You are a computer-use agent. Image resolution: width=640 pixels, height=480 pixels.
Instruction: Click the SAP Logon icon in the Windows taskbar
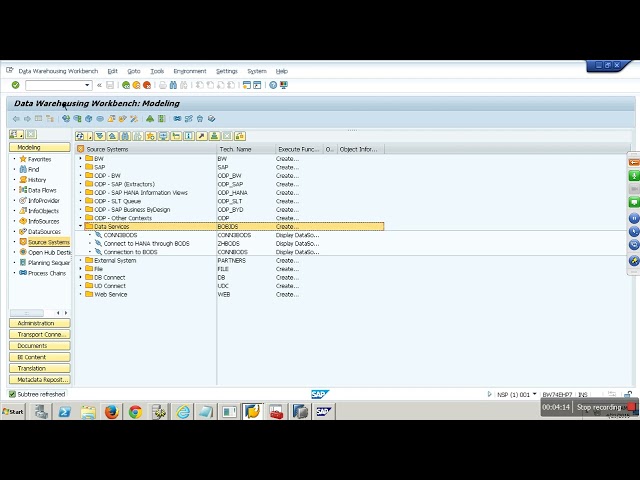(x=323, y=411)
